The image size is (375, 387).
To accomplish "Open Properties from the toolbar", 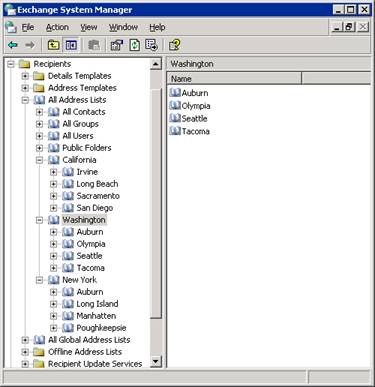I will pyautogui.click(x=116, y=45).
